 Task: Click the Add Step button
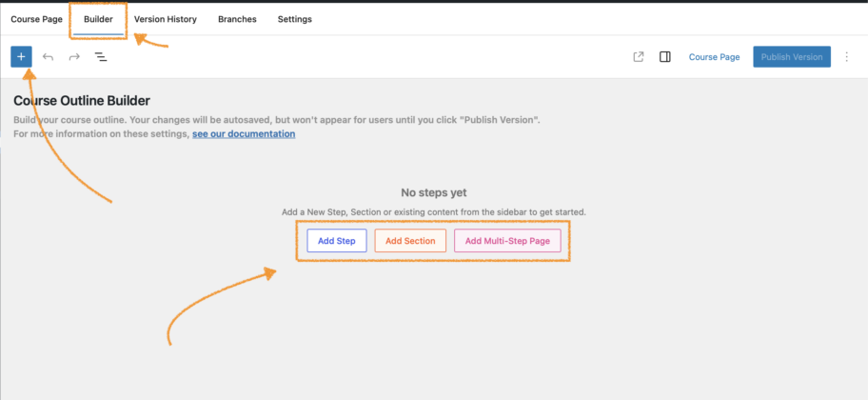click(337, 241)
